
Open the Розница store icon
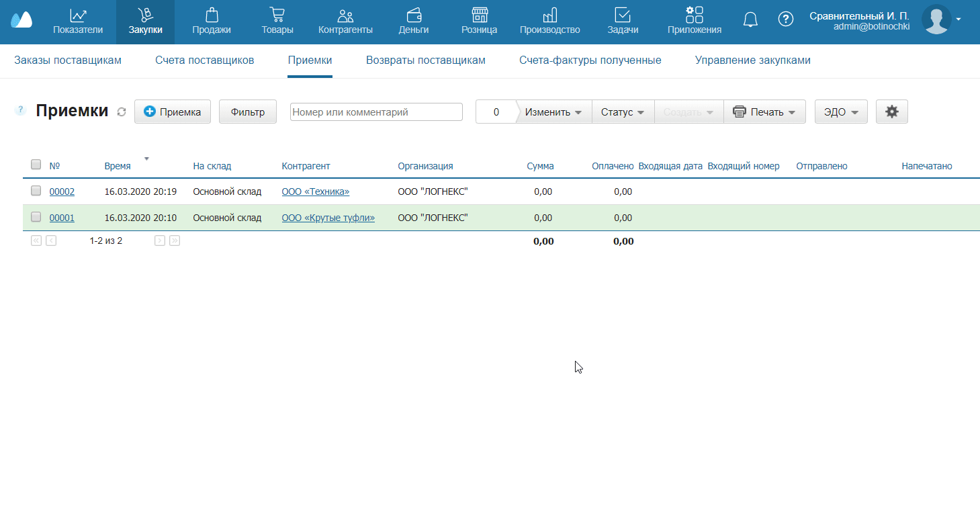479,15
